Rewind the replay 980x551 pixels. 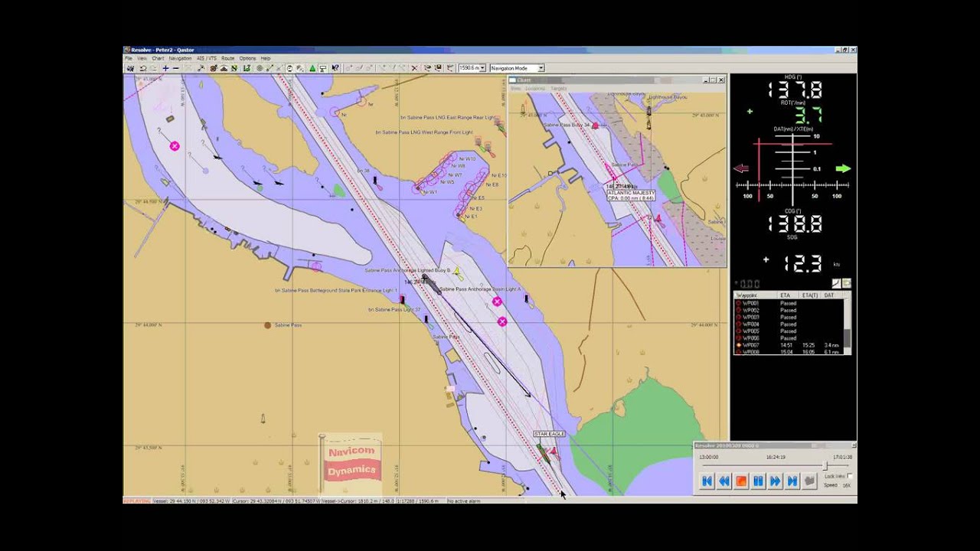tap(724, 481)
